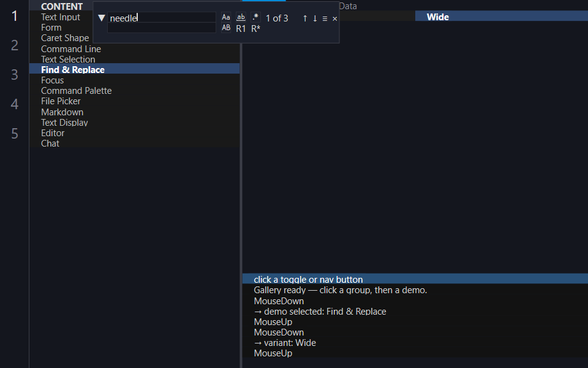This screenshot has height=368, width=588.
Task: Open the Focus demo
Action: (134, 80)
